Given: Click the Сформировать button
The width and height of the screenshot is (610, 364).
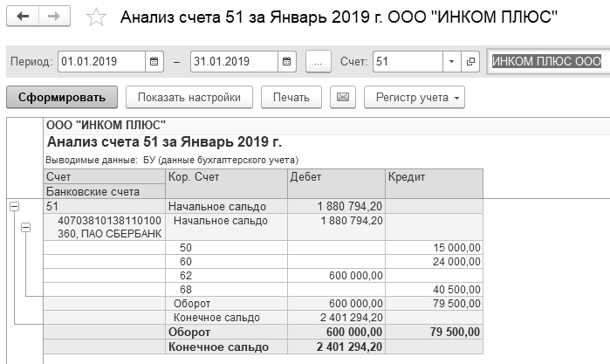Looking at the screenshot, I should point(62,96).
